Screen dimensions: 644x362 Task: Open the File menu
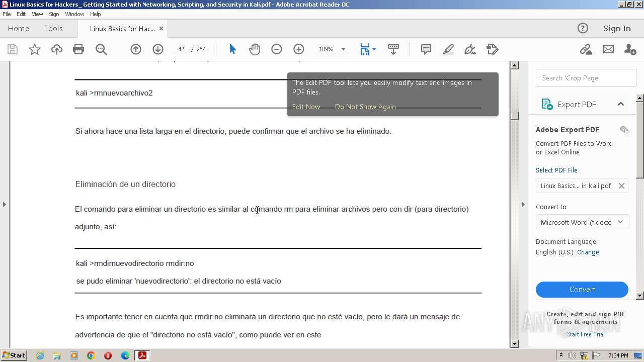tap(7, 14)
